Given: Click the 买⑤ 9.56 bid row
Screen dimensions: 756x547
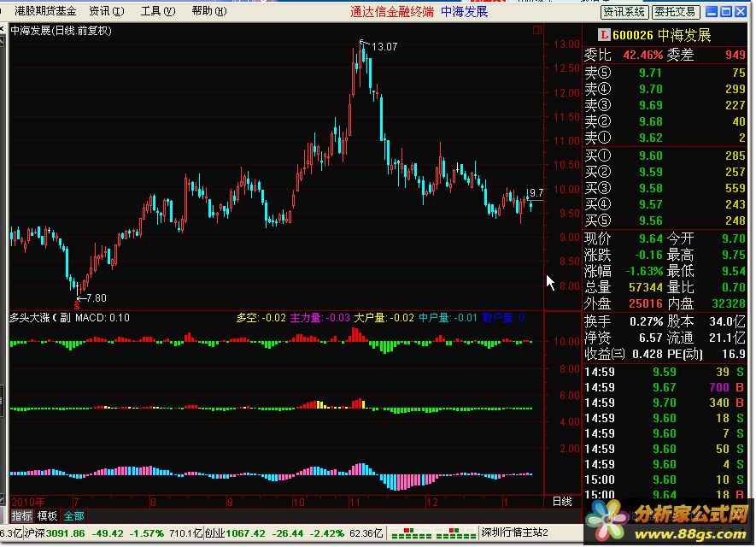Looking at the screenshot, I should tap(665, 221).
